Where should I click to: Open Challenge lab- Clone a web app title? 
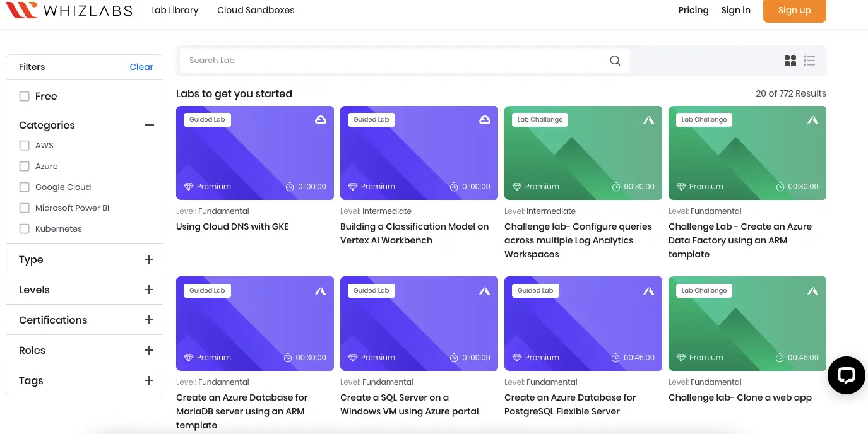(740, 397)
